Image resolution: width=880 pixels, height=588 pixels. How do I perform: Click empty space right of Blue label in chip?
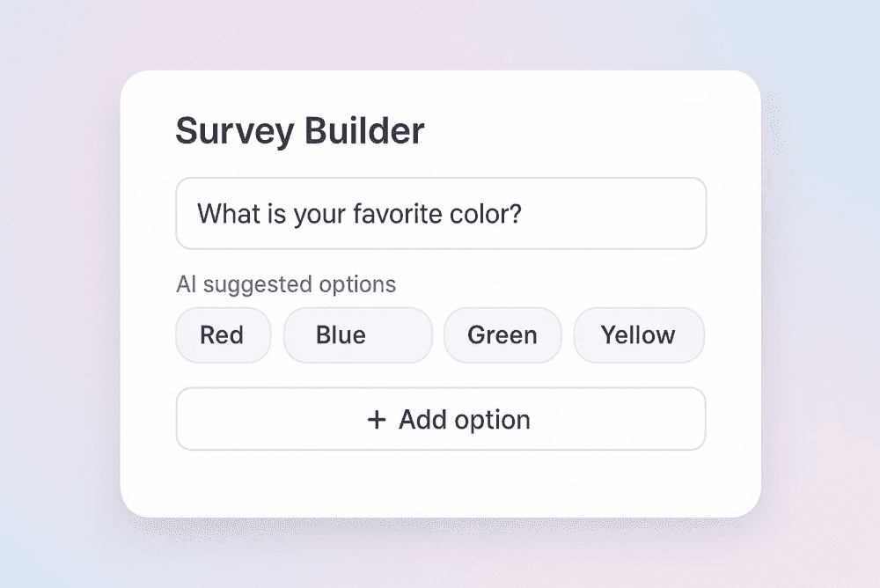(400, 335)
